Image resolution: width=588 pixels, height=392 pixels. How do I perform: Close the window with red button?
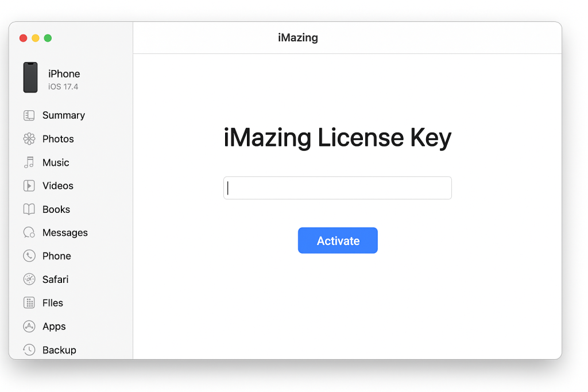(x=23, y=38)
